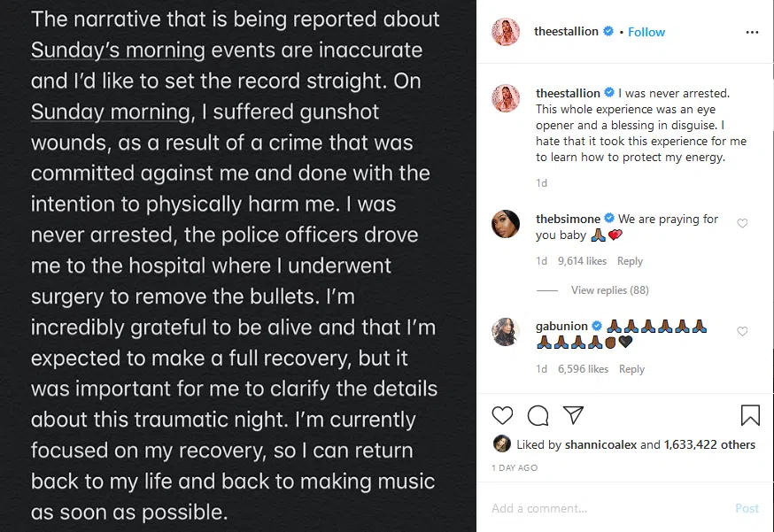Click gabunion's profile avatar
Viewport: 774px width, 532px height.
pos(506,332)
